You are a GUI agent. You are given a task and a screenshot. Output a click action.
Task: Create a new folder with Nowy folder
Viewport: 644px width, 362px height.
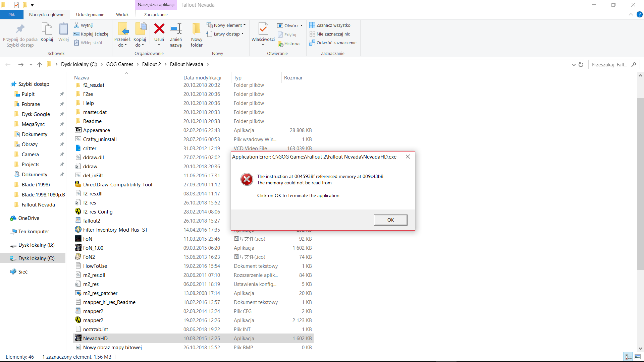click(197, 35)
